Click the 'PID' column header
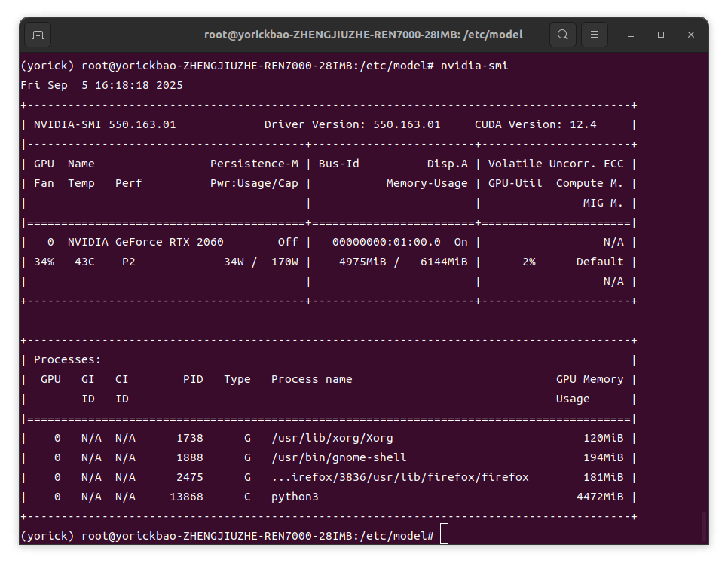 coord(193,379)
